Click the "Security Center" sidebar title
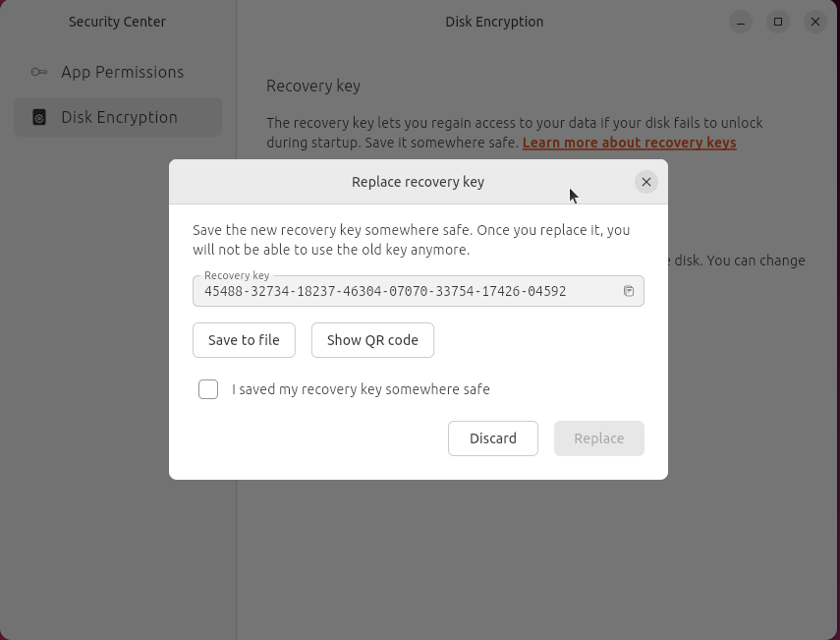840x640 pixels. point(117,22)
